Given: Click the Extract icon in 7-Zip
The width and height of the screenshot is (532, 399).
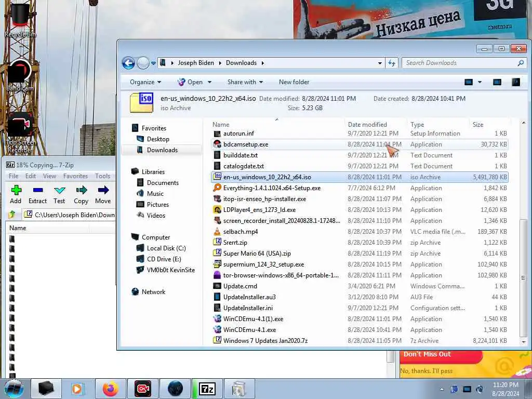Looking at the screenshot, I should pos(37,190).
